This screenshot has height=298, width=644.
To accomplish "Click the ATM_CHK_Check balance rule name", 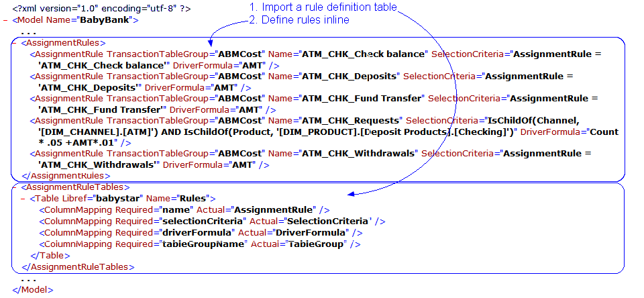I will [x=363, y=54].
